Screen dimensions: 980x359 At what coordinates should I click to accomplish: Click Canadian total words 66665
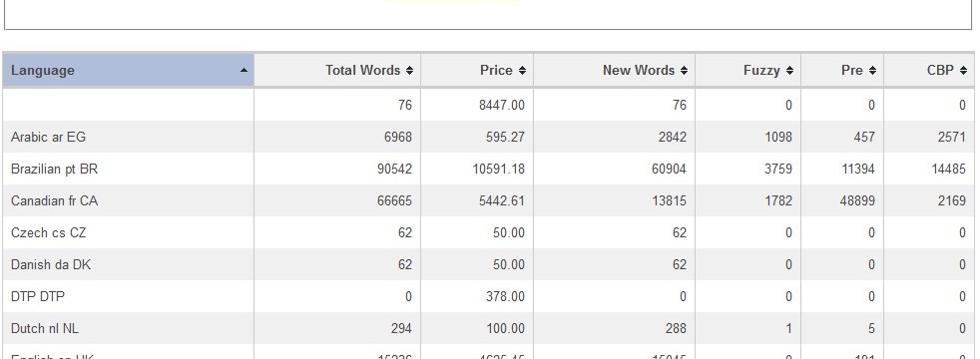point(394,200)
